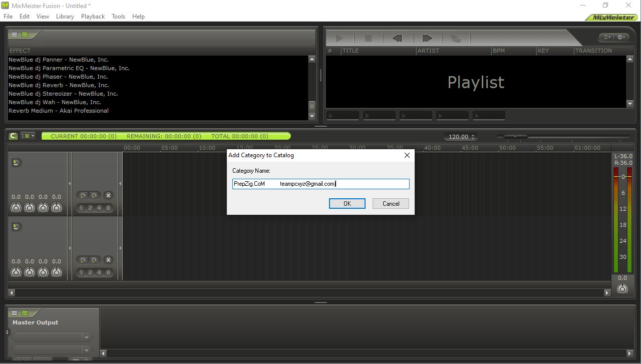This screenshot has height=364, width=641.
Task: Open first Master Output dropdown
Action: click(x=52, y=337)
